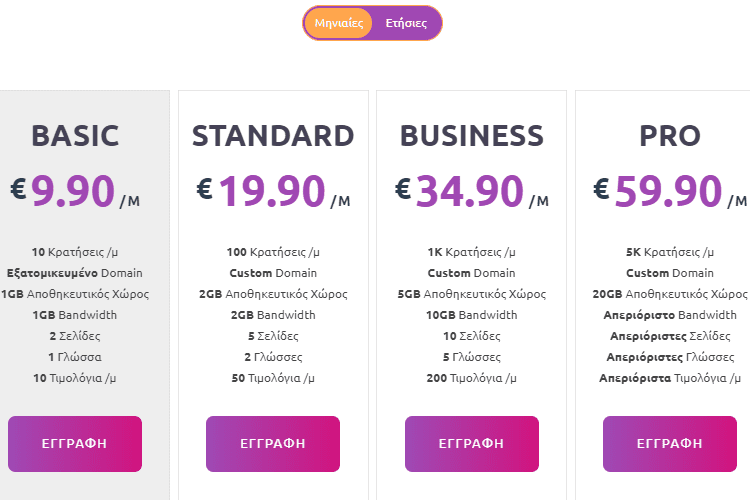Screen dimensions: 750x500
Task: Switch billing to Ετήσιες (yearly)
Action: 406,23
